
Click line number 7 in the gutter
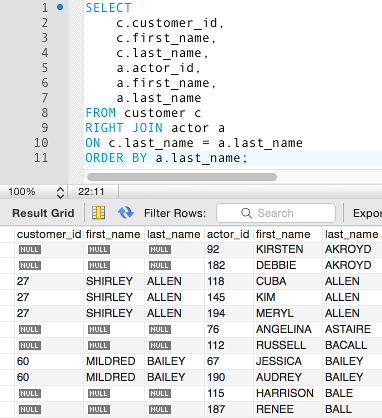pos(45,98)
